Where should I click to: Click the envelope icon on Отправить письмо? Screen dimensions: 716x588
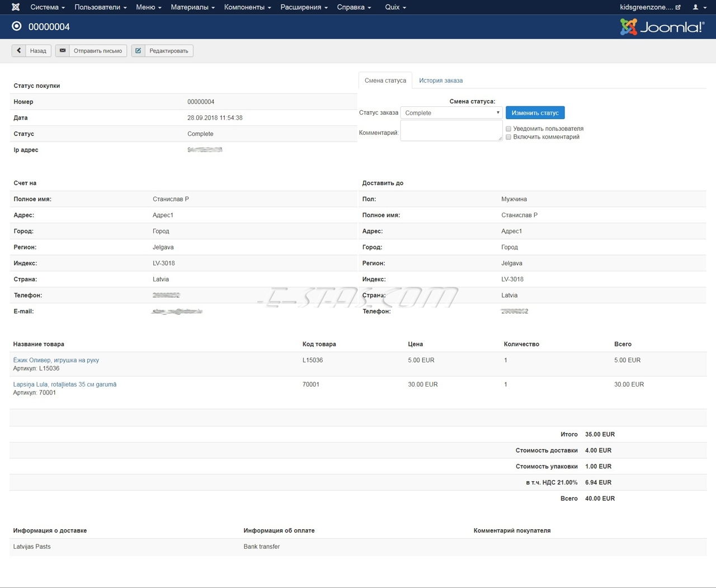click(63, 51)
